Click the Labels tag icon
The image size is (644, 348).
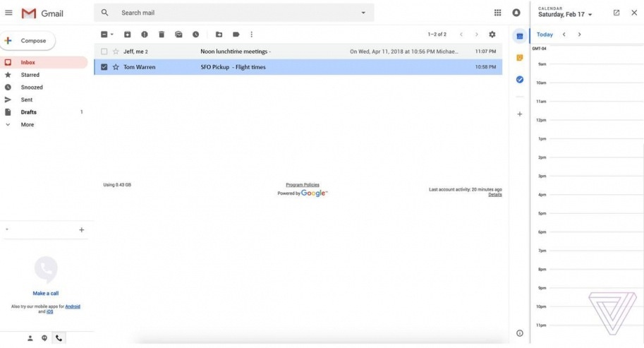[x=236, y=35]
